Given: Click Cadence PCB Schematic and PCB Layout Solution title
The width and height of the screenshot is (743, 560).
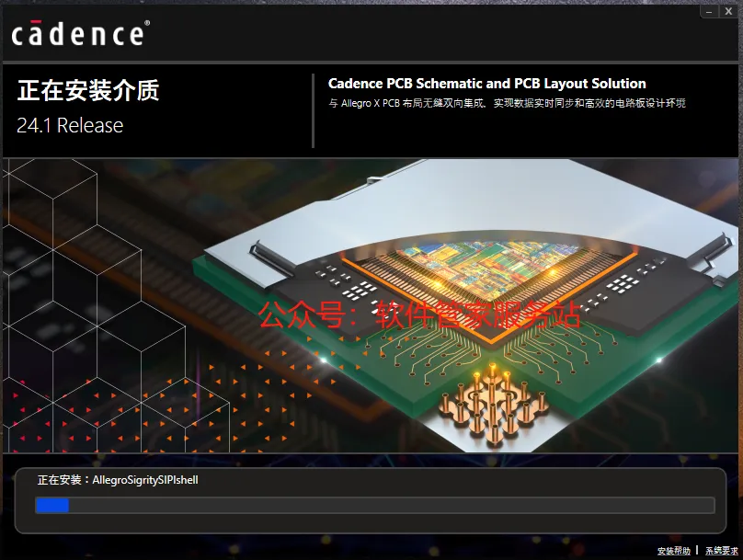Looking at the screenshot, I should pos(487,84).
